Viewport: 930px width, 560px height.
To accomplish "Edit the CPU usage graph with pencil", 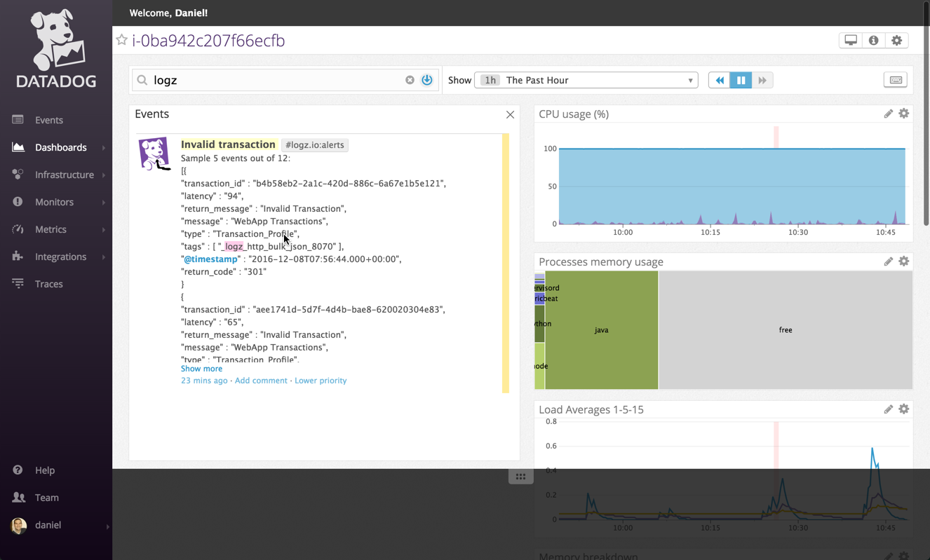I will 888,114.
